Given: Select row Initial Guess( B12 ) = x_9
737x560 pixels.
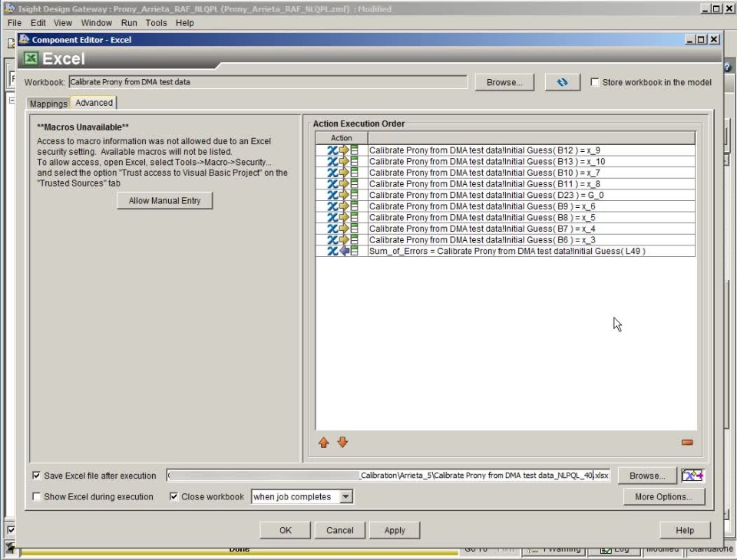Looking at the screenshot, I should pyautogui.click(x=505, y=150).
